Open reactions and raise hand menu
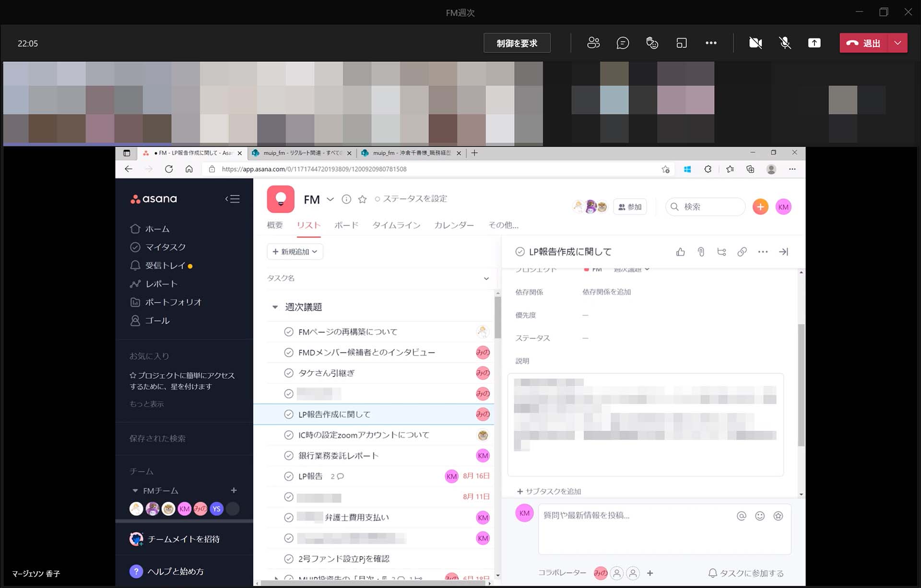Viewport: 921px width, 588px height. tap(652, 43)
